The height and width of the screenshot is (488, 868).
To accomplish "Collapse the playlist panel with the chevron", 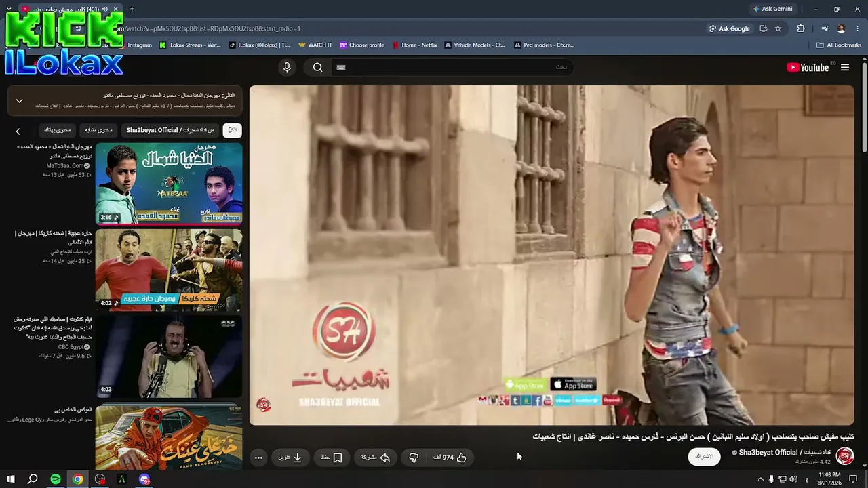I will (19, 101).
